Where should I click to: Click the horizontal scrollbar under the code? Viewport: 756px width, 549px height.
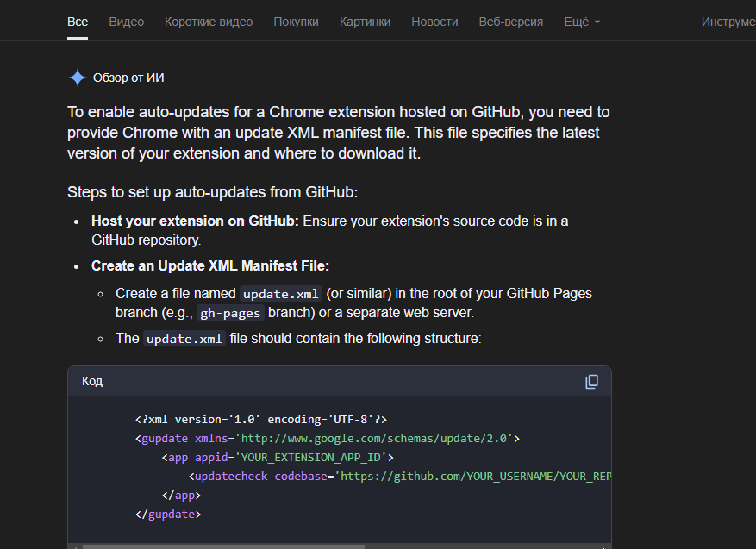[x=224, y=546]
